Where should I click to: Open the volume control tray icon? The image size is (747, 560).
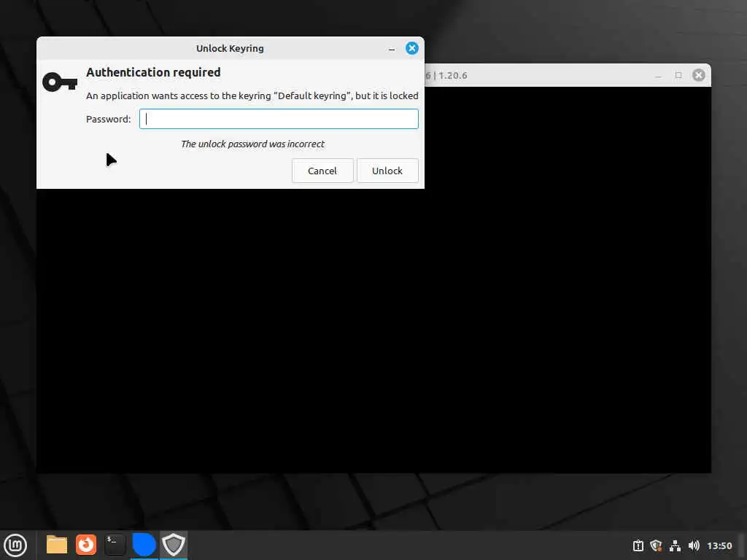[x=694, y=545]
